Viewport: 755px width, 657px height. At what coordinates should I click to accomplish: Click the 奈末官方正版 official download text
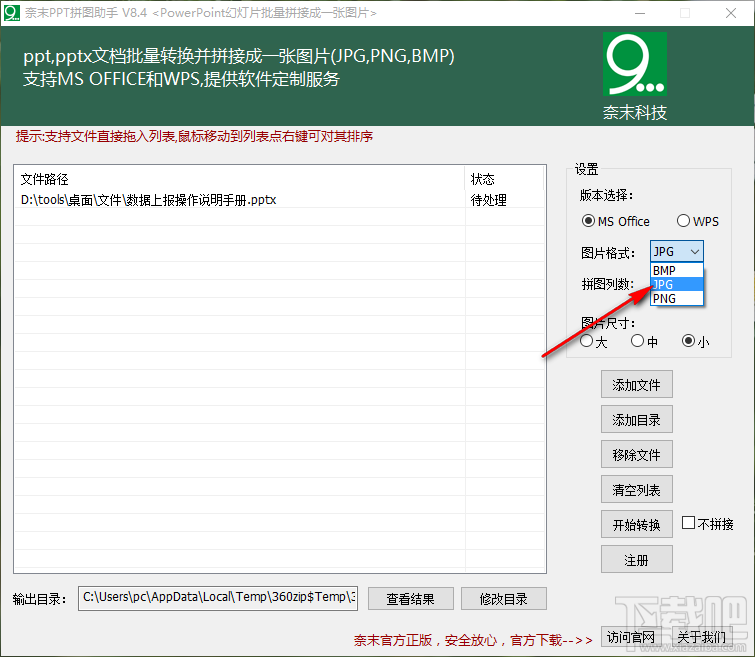(473, 640)
